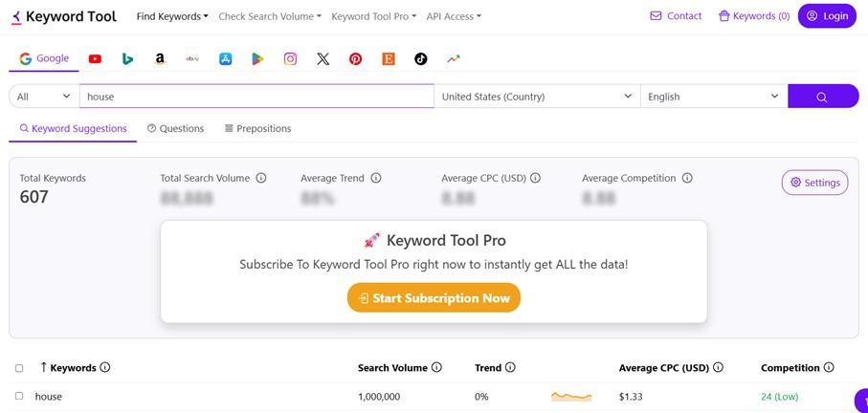Check the box for 'house' keyword

pos(19,396)
